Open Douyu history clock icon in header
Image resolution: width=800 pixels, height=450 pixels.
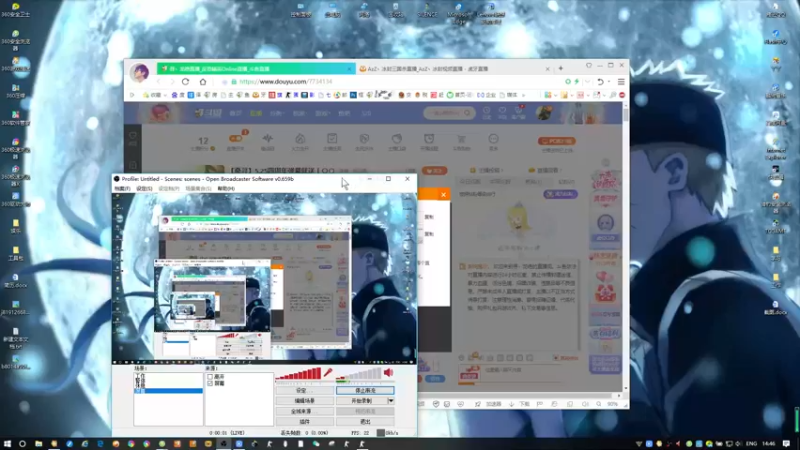click(x=487, y=112)
